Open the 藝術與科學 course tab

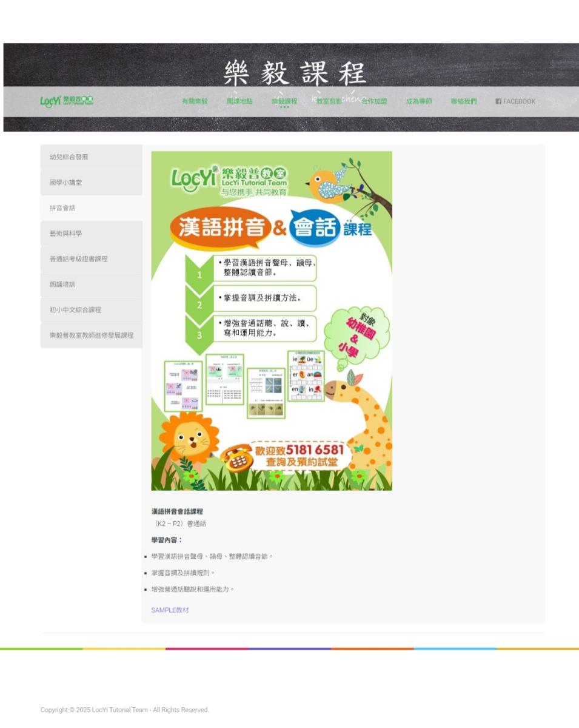91,234
